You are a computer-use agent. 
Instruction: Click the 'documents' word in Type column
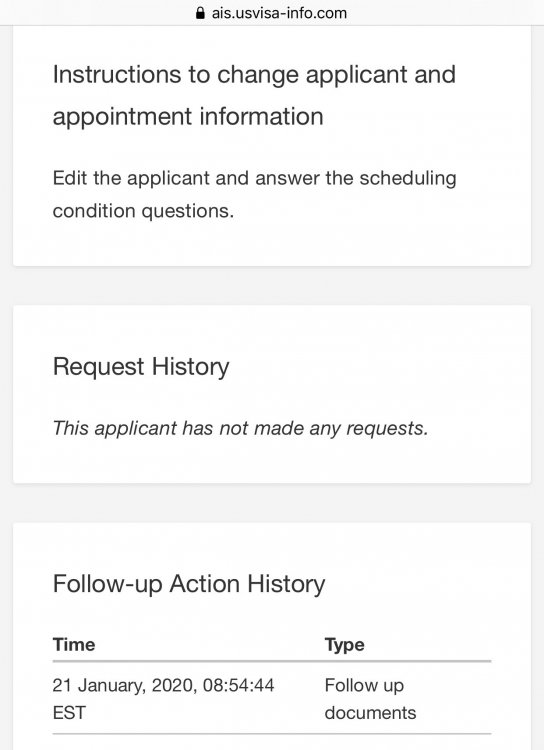370,713
